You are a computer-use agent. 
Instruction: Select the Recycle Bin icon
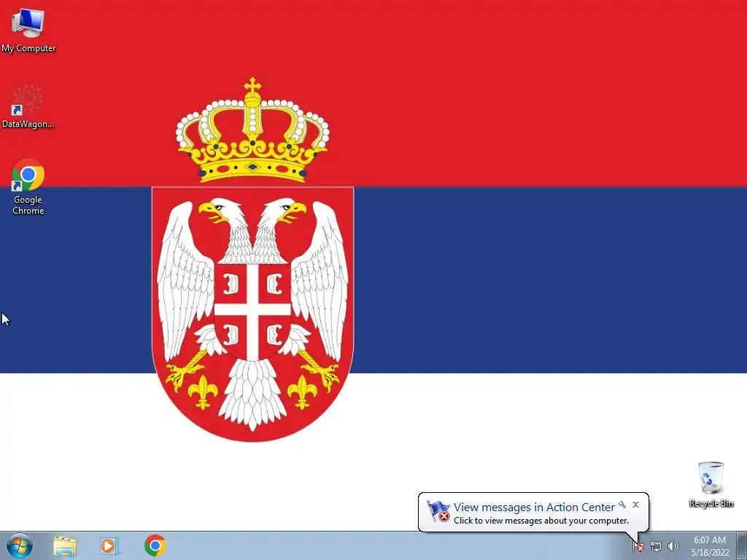tap(711, 484)
